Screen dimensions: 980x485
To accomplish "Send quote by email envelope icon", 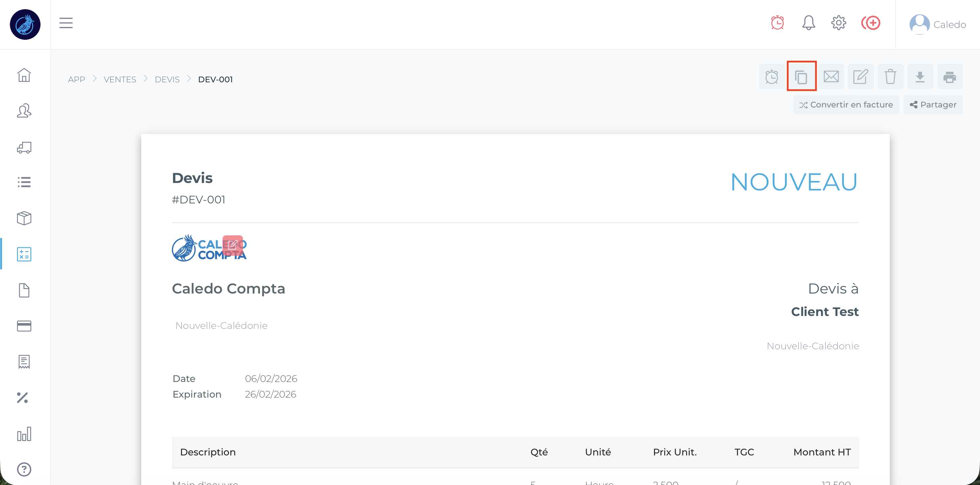I will [831, 77].
